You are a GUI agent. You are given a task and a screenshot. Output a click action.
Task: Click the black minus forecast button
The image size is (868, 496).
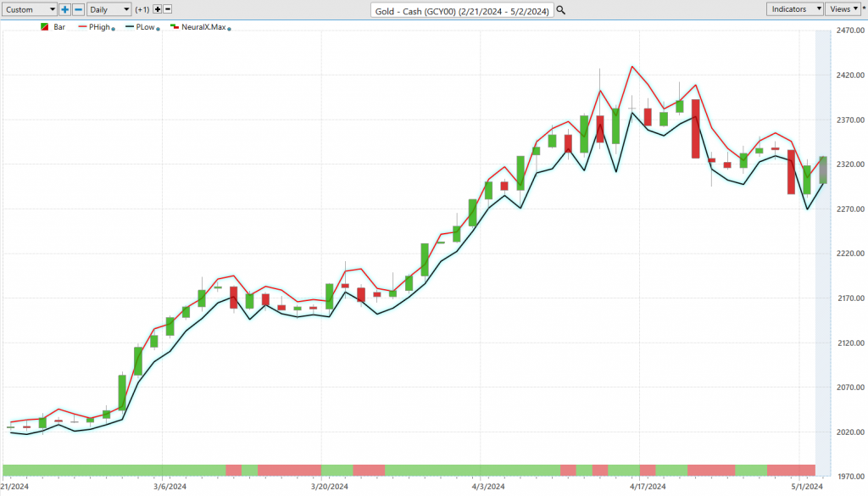168,9
